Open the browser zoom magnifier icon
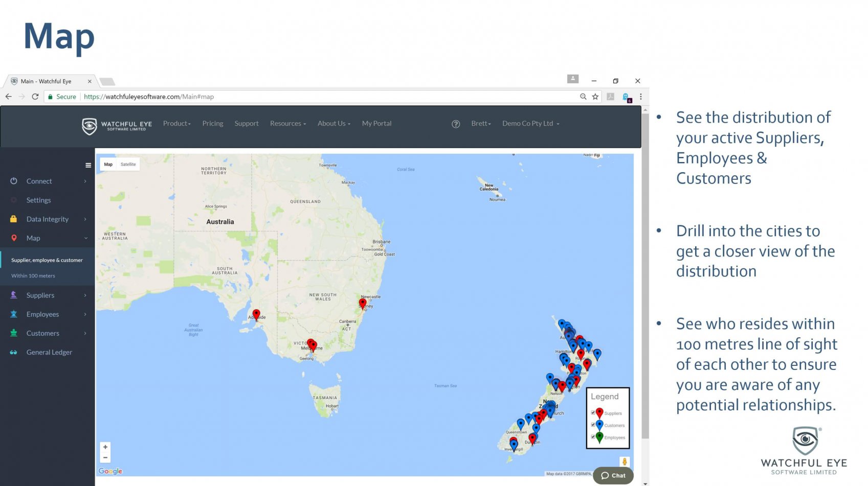Image resolution: width=868 pixels, height=486 pixels. click(583, 97)
